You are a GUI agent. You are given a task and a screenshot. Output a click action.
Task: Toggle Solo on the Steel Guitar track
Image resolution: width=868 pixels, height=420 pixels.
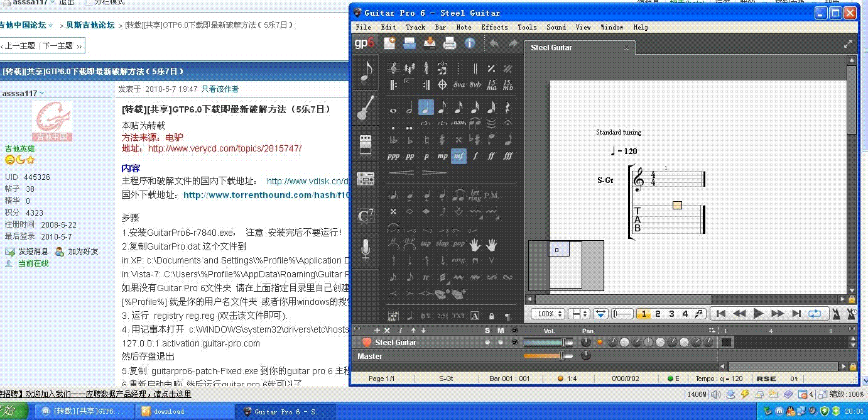487,342
